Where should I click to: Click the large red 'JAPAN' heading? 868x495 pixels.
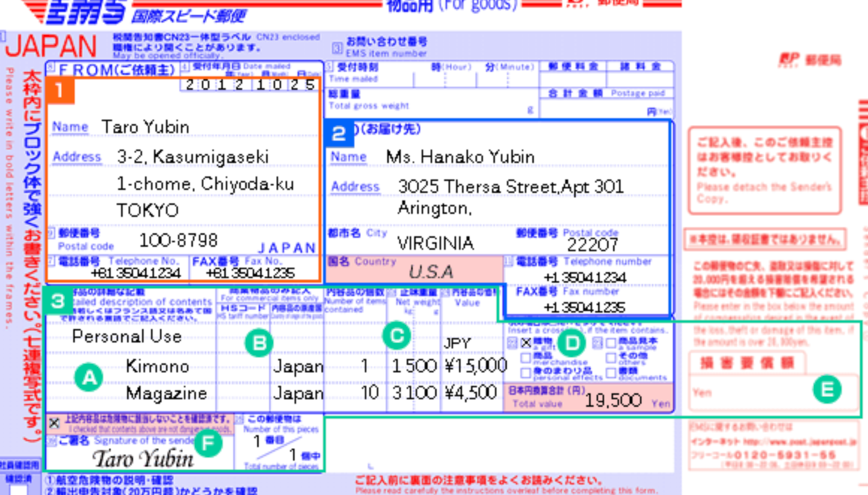pyautogui.click(x=51, y=46)
